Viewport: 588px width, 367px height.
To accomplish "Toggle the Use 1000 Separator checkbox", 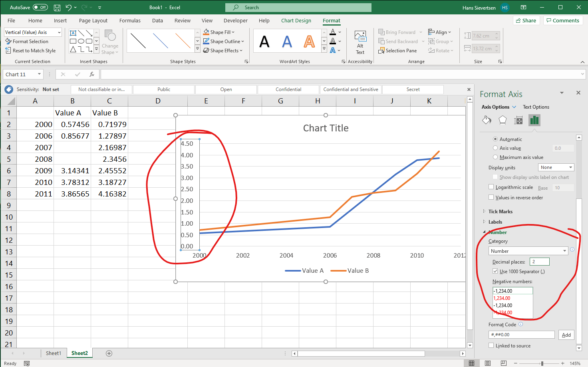I will (x=495, y=271).
